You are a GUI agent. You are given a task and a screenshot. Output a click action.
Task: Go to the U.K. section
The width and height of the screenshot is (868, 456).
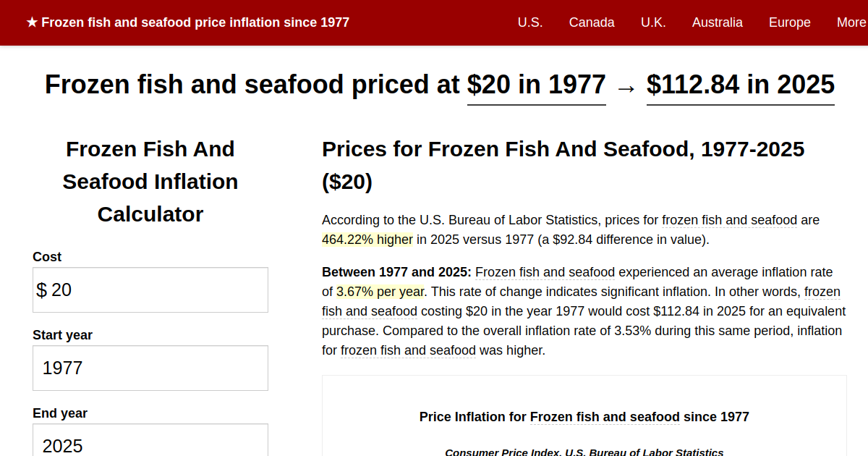[653, 22]
